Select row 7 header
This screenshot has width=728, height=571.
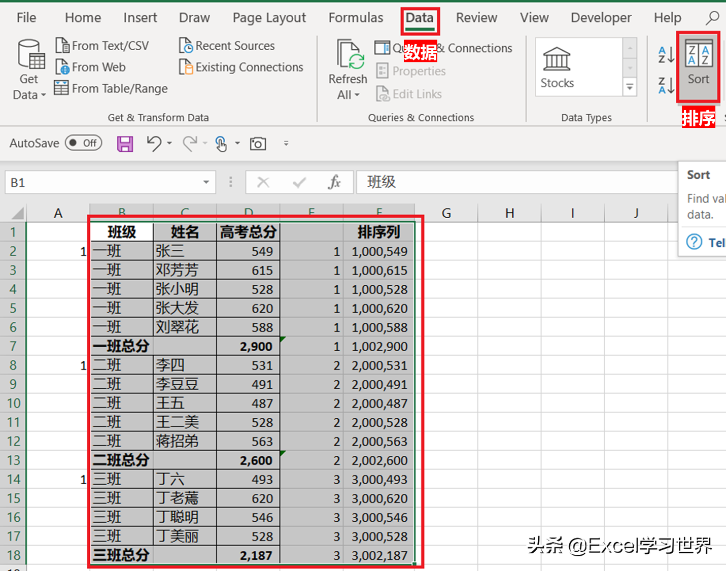coord(13,347)
